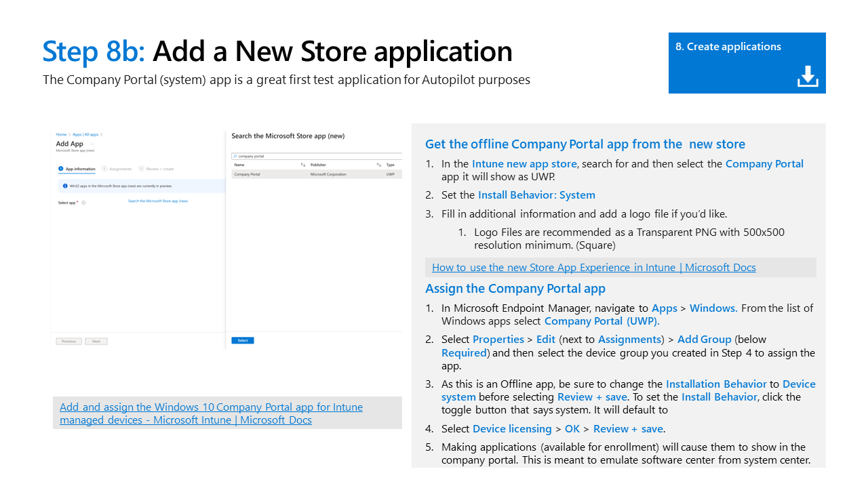The width and height of the screenshot is (868, 488).
Task: Click Search the Microsoft Store app (new) link
Action: pyautogui.click(x=158, y=201)
